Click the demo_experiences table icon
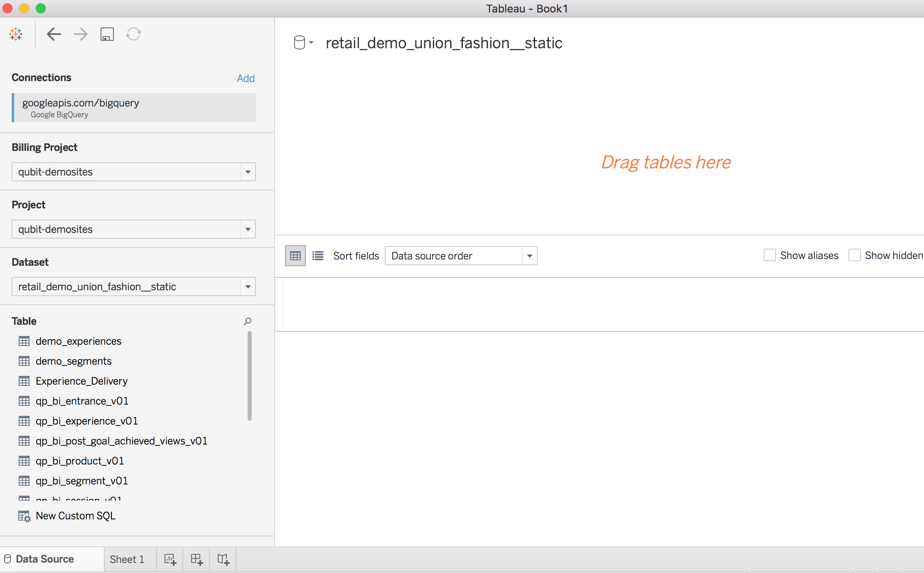Screen dimensions: 924x573 [24, 341]
